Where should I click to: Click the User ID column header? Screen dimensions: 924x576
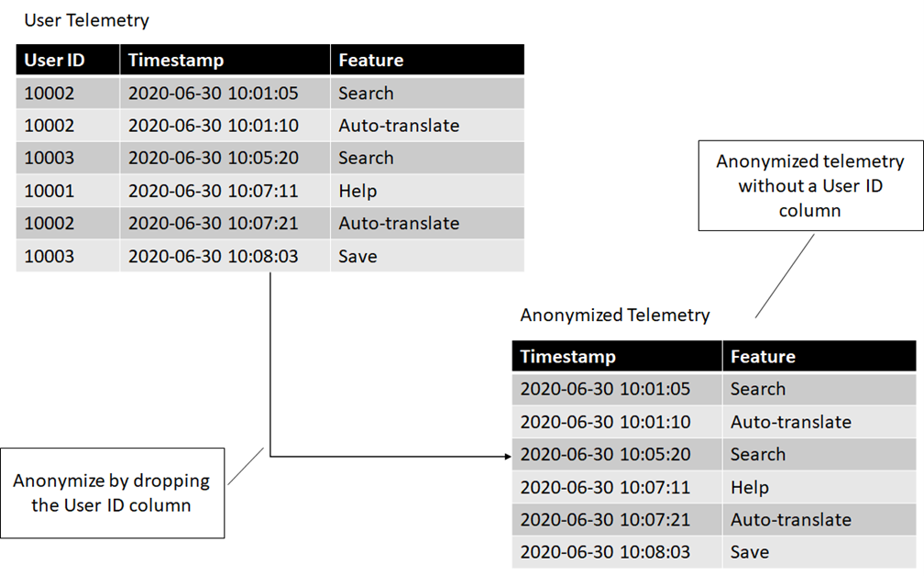coord(68,60)
